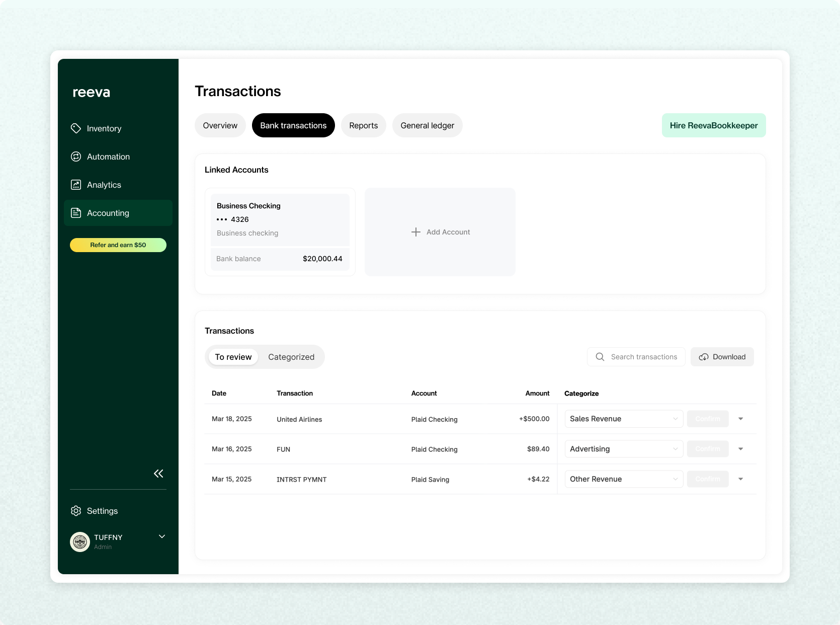
Task: Select the To review toggle
Action: click(233, 357)
